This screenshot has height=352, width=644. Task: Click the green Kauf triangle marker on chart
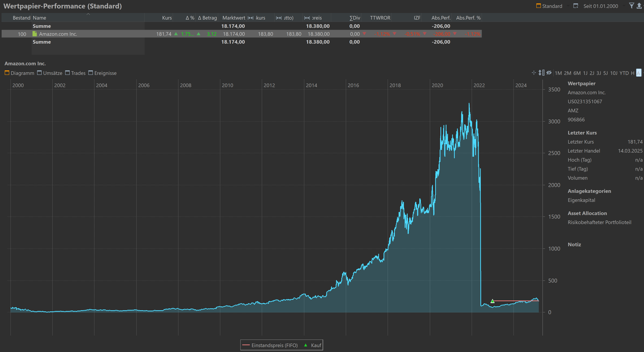click(x=492, y=301)
